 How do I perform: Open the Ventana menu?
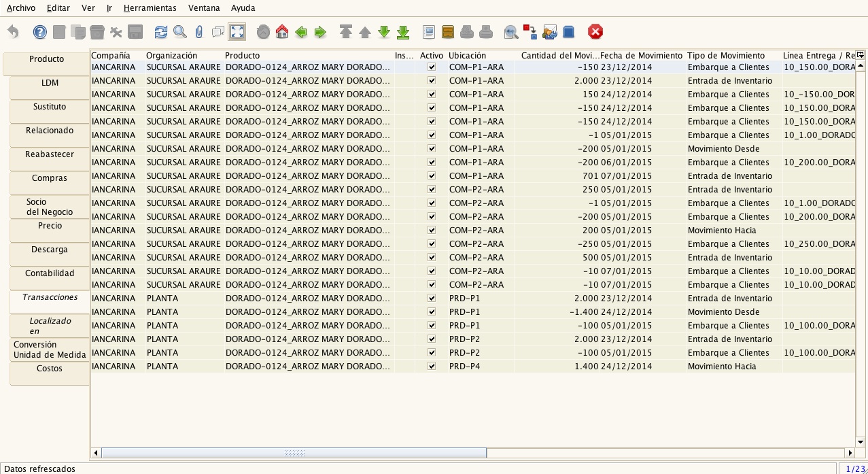coord(205,8)
